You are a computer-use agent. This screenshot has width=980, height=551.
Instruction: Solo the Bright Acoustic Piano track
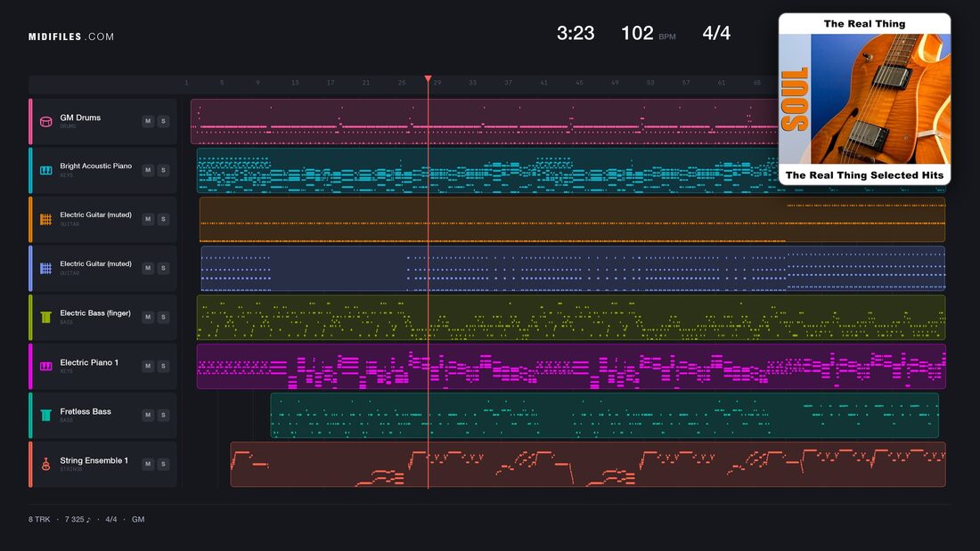point(163,170)
